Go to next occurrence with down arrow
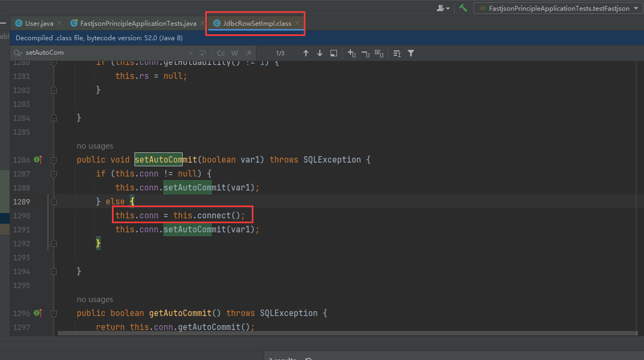 click(x=320, y=53)
